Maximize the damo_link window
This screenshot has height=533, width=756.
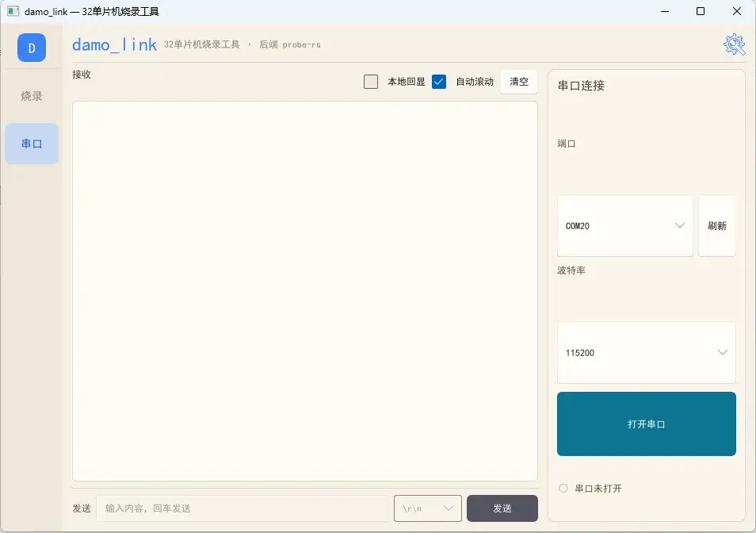pos(701,11)
